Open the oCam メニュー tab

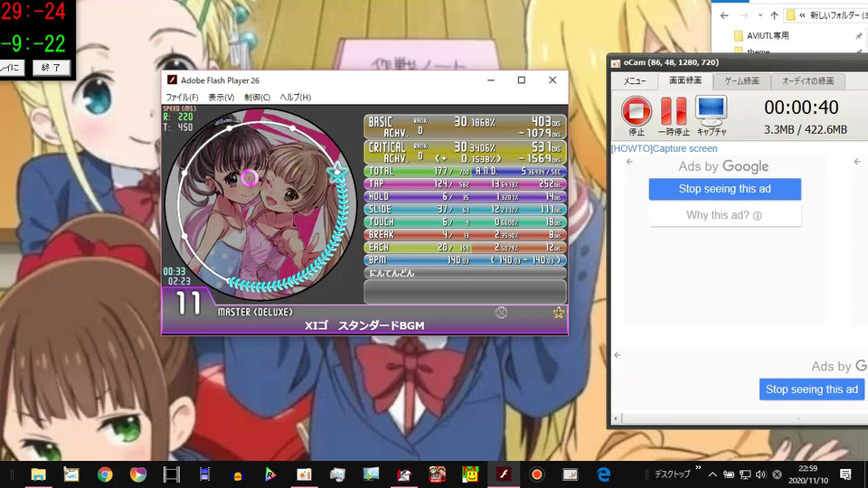click(635, 80)
